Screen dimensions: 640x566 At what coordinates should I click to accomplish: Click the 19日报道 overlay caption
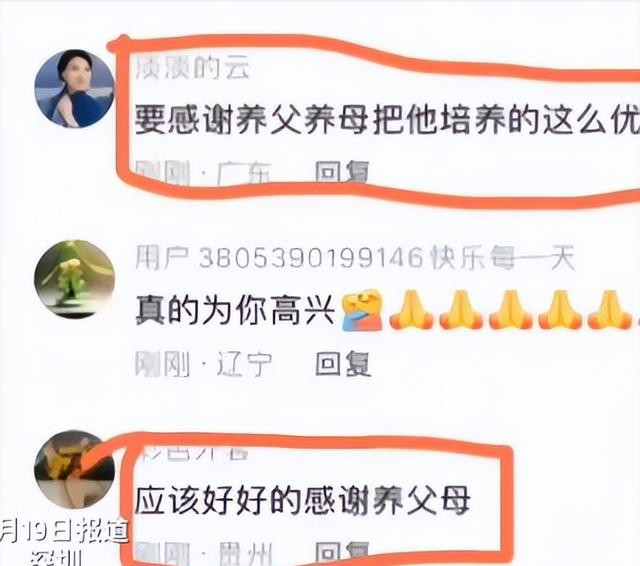click(x=64, y=531)
